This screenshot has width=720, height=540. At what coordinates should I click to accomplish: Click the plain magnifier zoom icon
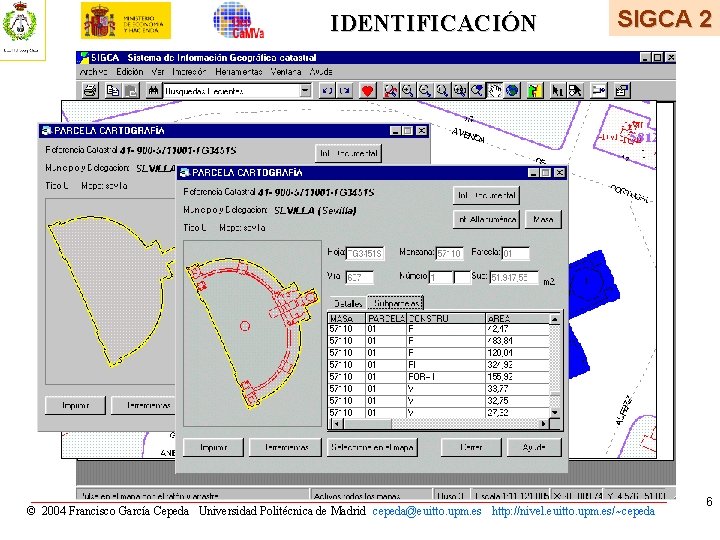click(442, 90)
